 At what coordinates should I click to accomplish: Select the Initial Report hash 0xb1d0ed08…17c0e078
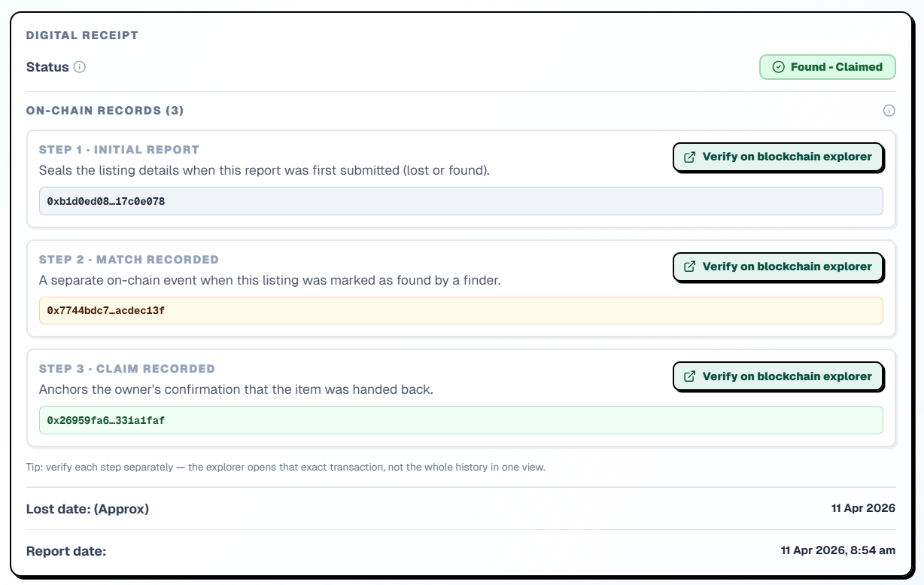106,201
